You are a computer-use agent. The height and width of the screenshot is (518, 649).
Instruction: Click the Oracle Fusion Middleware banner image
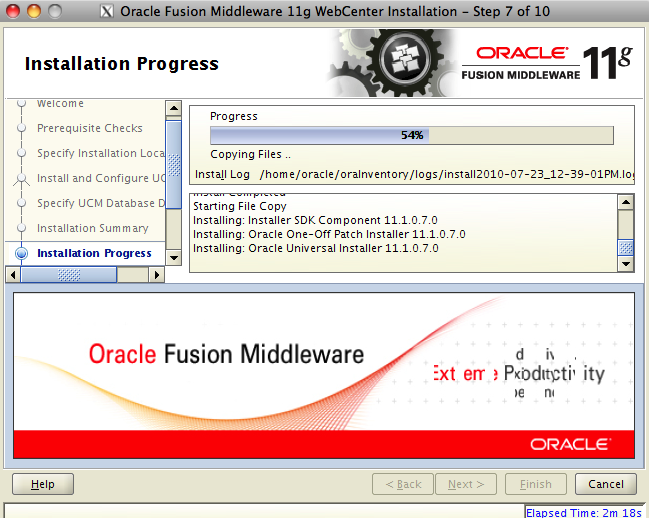[323, 375]
